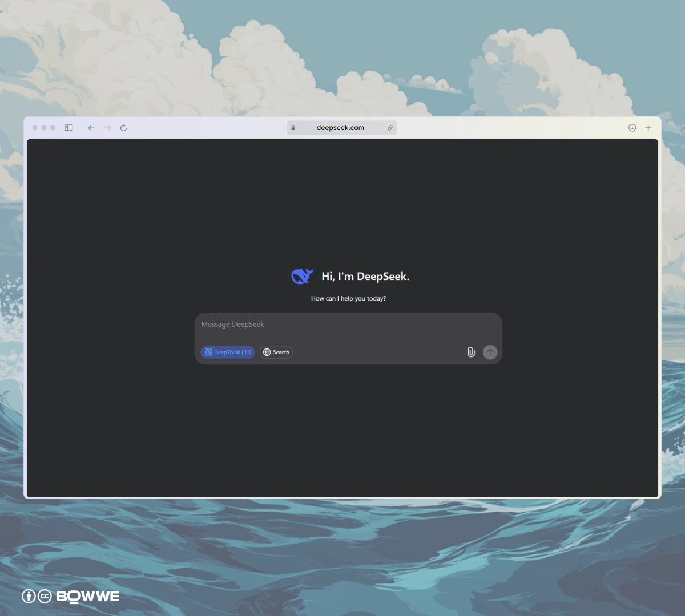Click the red close window dot
Viewport: 685px width, 616px height.
[x=35, y=128]
